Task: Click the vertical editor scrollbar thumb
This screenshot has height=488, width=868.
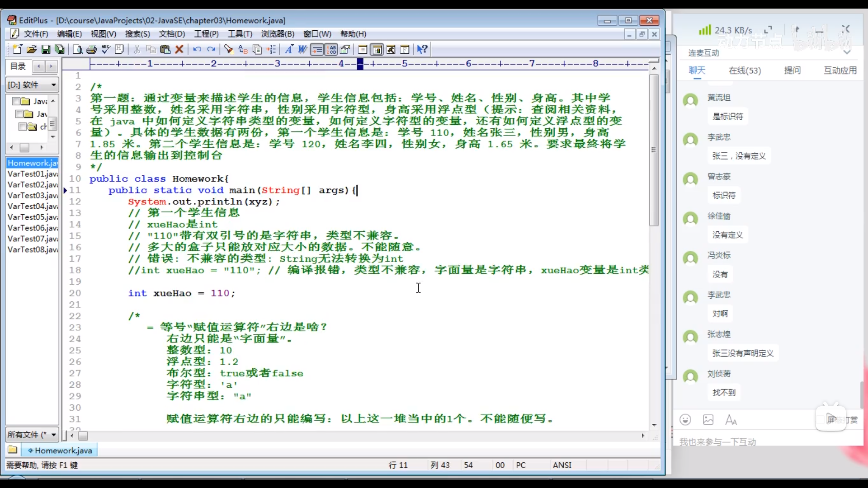Action: point(654,149)
